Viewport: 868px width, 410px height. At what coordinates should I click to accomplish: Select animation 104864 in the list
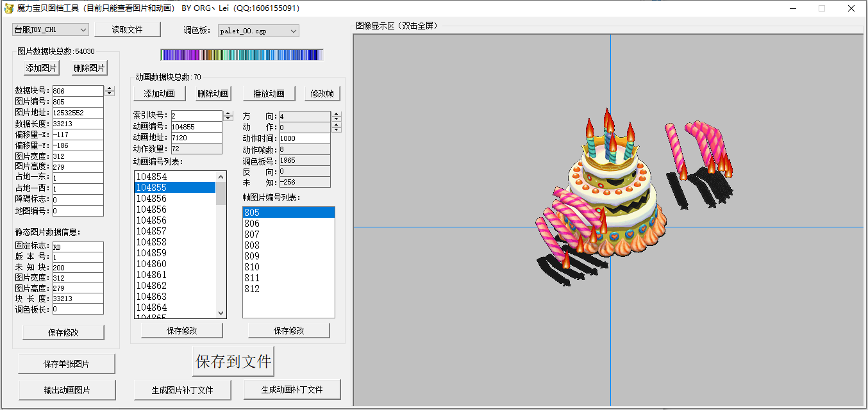point(175,307)
